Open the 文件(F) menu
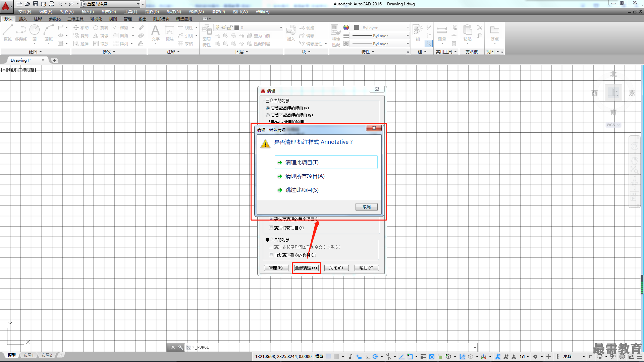The image size is (644, 362). [25, 12]
